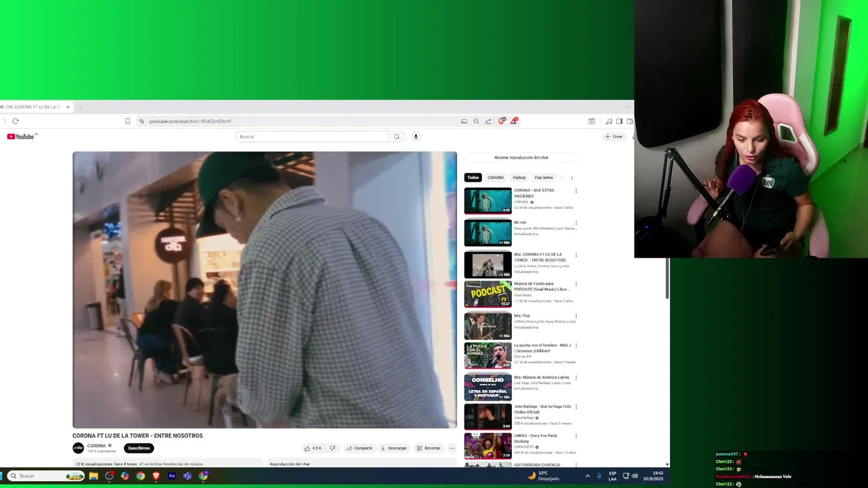Select the Hiphop filter chip
The image size is (868, 488).
(519, 178)
